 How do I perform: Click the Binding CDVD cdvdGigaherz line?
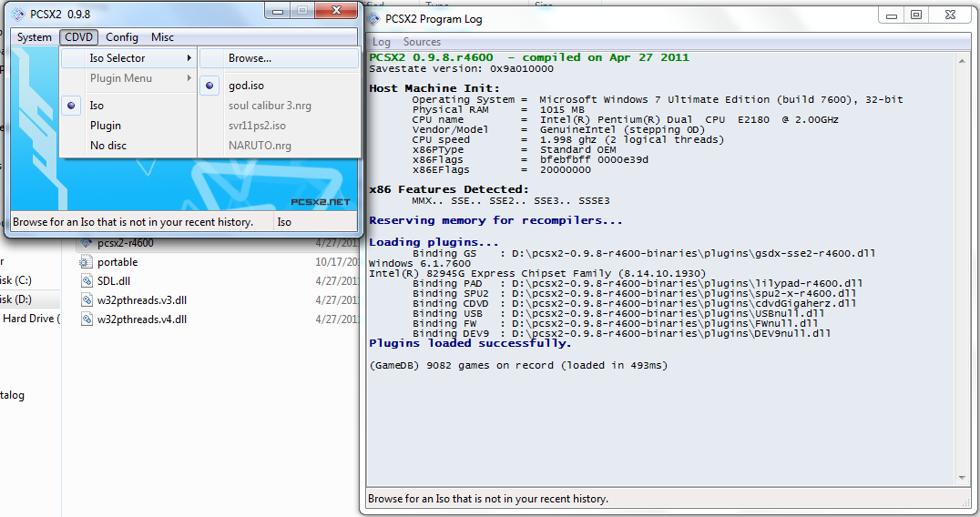point(635,303)
